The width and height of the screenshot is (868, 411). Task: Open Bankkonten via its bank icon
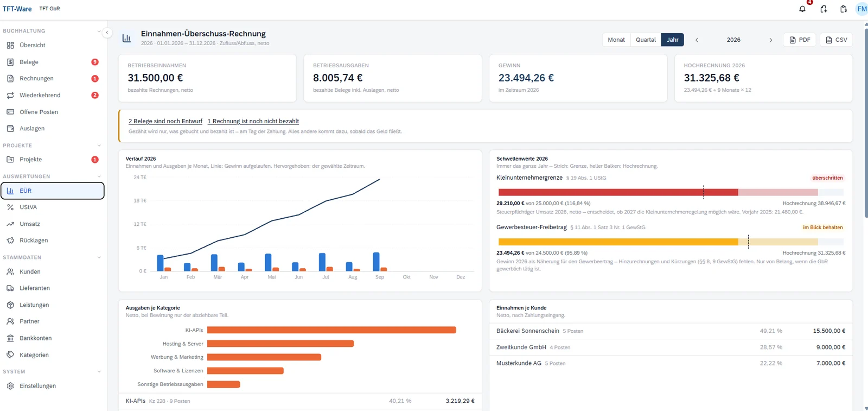[10, 338]
